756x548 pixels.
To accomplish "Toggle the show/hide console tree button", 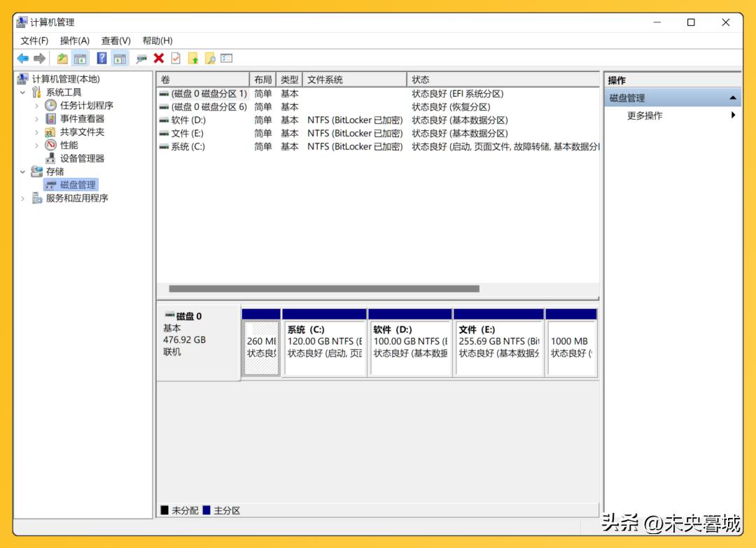I will [x=80, y=59].
